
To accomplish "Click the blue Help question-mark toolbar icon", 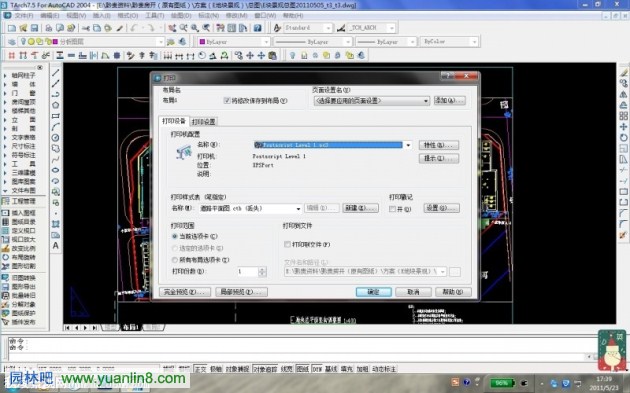I will [258, 28].
